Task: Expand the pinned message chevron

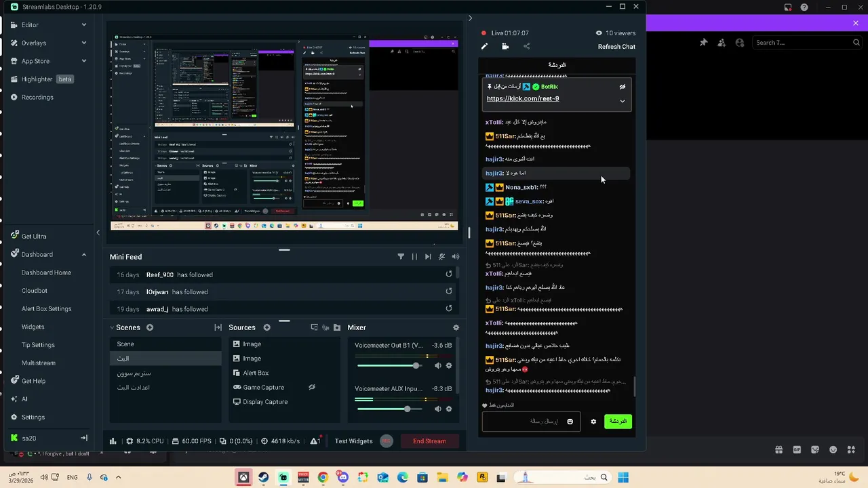Action: tap(622, 101)
